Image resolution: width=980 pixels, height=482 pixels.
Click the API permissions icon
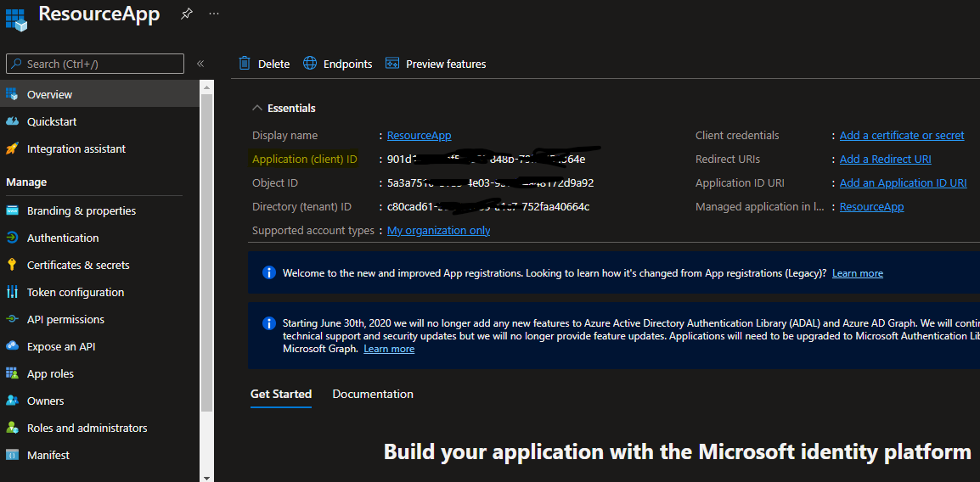coord(12,319)
